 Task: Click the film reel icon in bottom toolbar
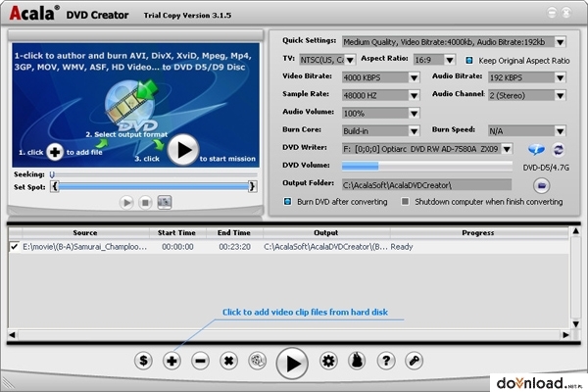258,361
